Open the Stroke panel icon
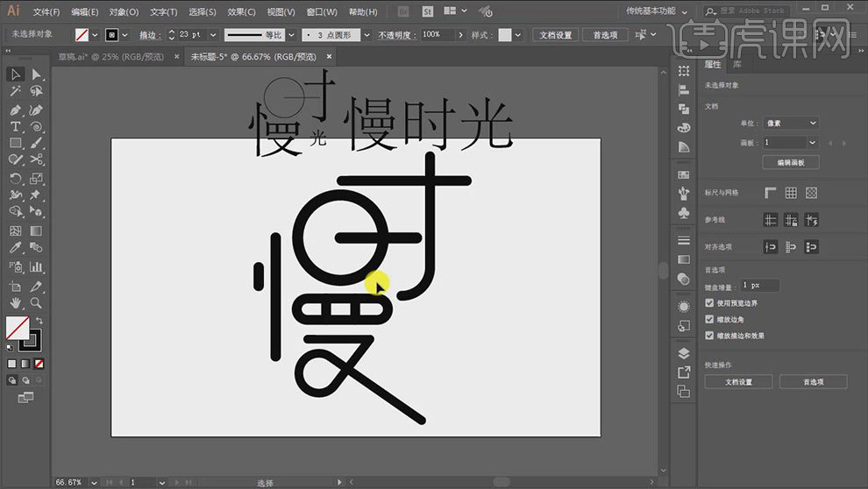Viewport: 868px width, 489px height. pyautogui.click(x=684, y=240)
